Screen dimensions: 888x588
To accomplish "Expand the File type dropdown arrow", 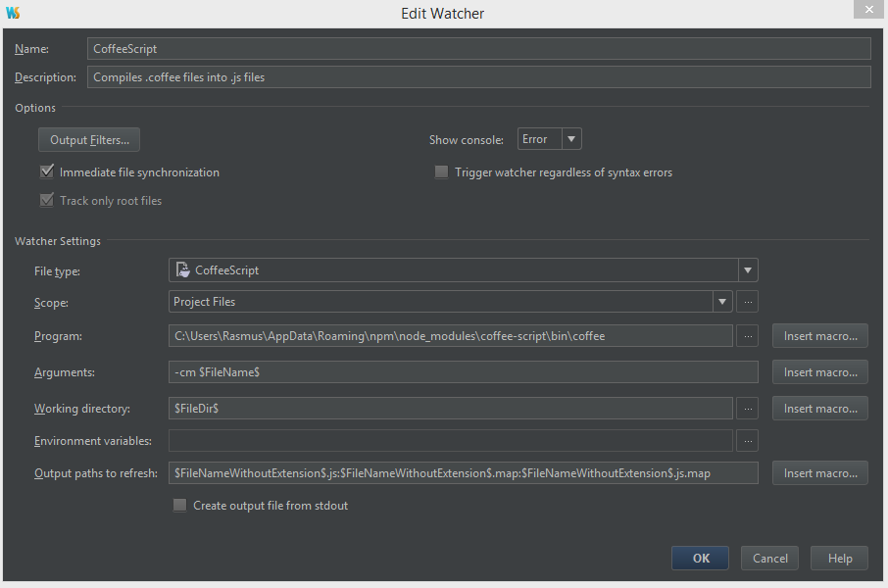I will coord(748,270).
